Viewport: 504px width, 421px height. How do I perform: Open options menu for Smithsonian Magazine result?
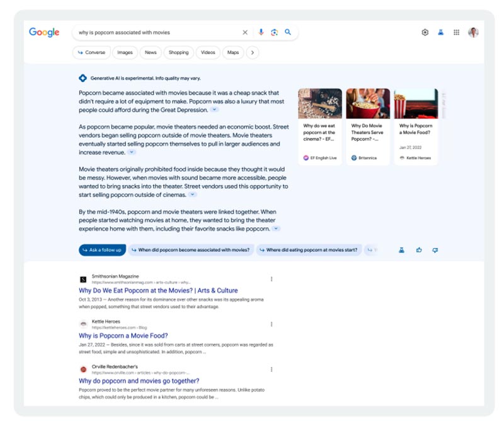click(272, 279)
